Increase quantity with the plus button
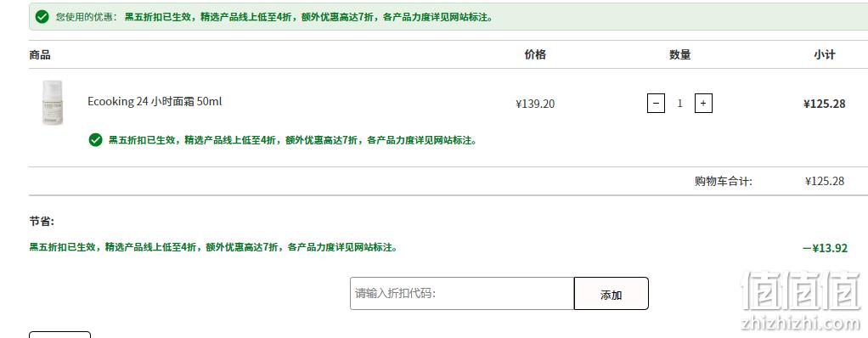Image resolution: width=868 pixels, height=338 pixels. point(703,104)
